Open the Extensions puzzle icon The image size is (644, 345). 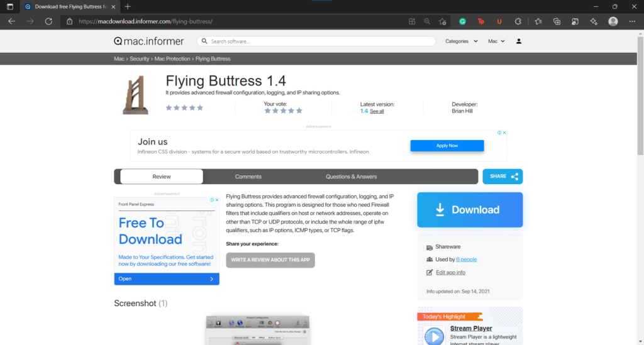(518, 21)
